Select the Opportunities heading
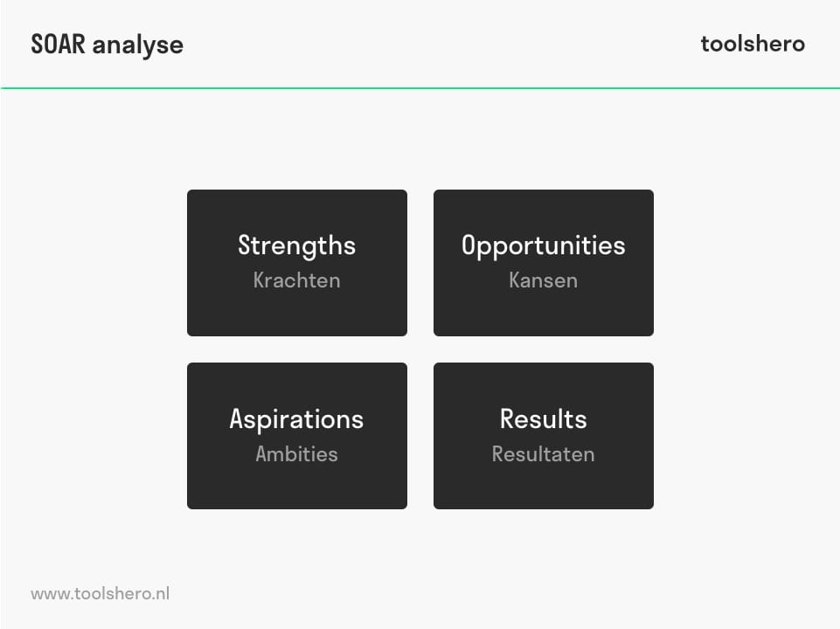Image resolution: width=840 pixels, height=629 pixels. [543, 245]
